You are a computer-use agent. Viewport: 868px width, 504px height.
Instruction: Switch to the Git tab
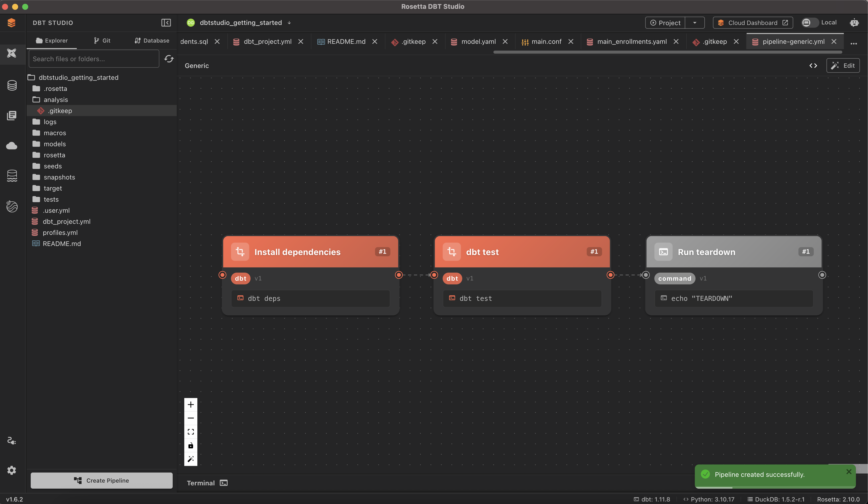pyautogui.click(x=102, y=41)
